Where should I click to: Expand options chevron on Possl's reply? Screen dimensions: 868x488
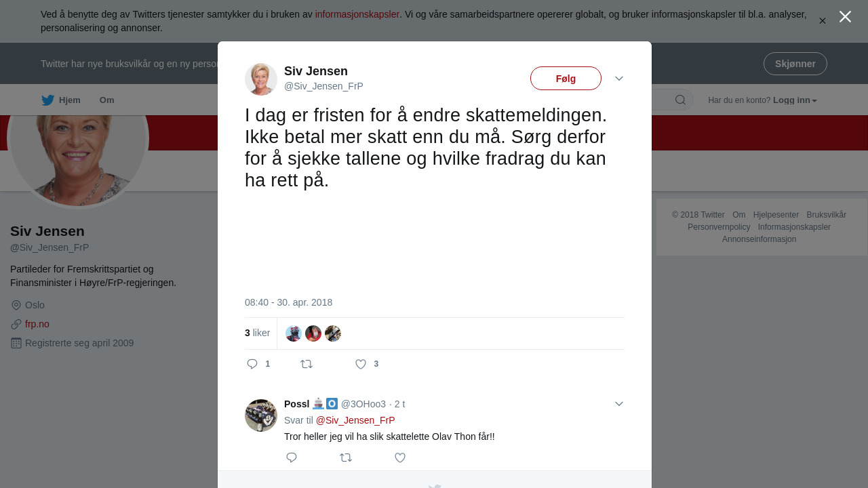point(619,404)
